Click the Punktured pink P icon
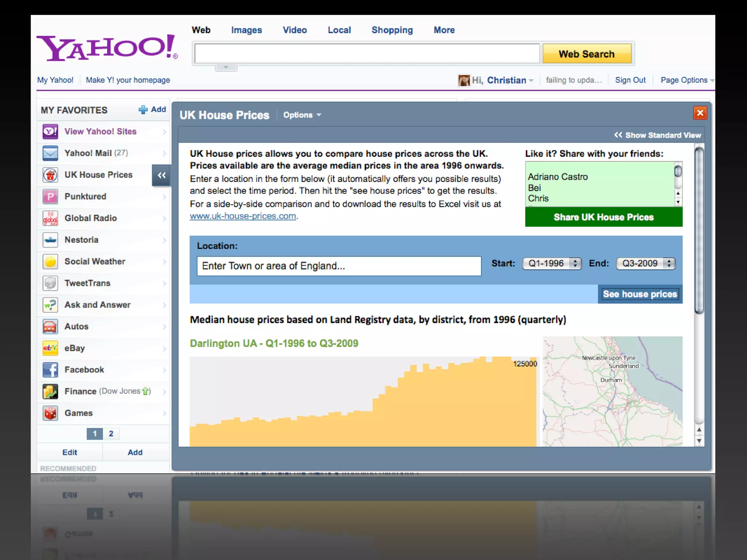747x560 pixels. coord(50,197)
